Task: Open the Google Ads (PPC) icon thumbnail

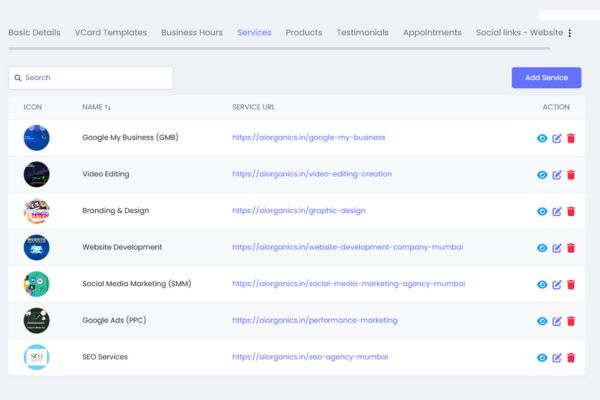Action: point(36,320)
